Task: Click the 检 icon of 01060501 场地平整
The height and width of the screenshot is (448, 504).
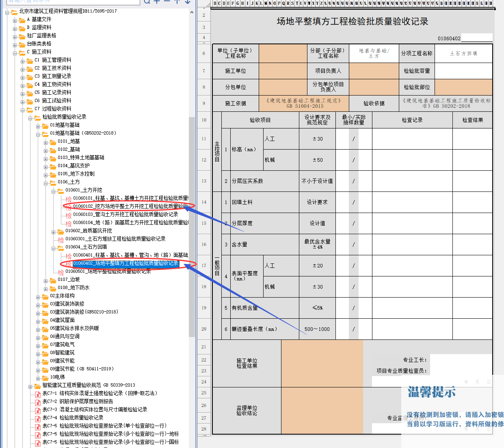Action: point(61,272)
